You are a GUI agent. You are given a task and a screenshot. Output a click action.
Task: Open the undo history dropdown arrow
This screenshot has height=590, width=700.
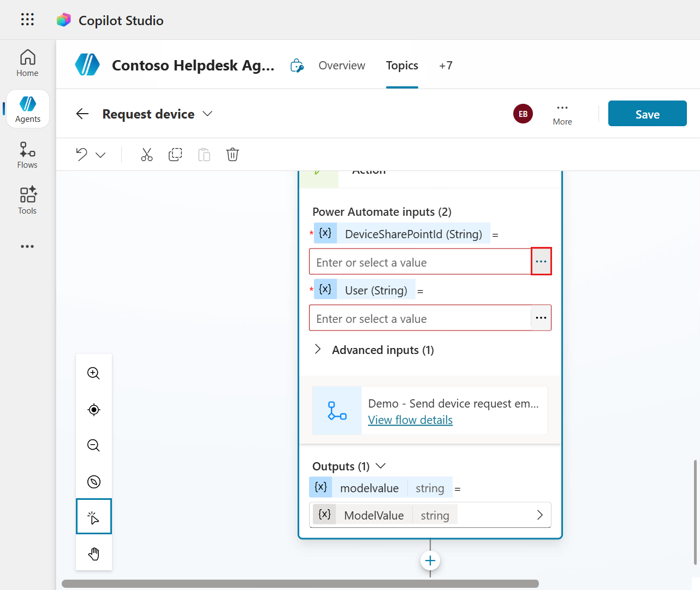tap(100, 155)
